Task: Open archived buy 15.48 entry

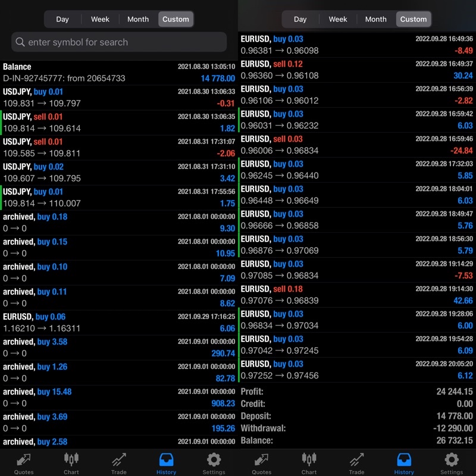Action: [119, 397]
